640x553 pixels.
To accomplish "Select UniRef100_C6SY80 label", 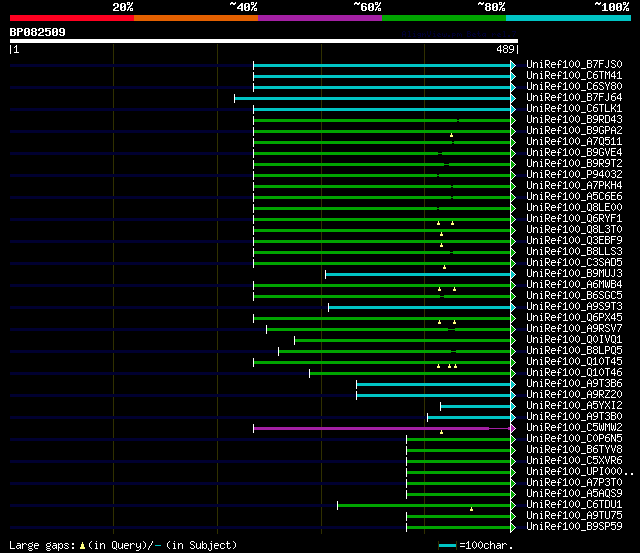I will point(574,87).
